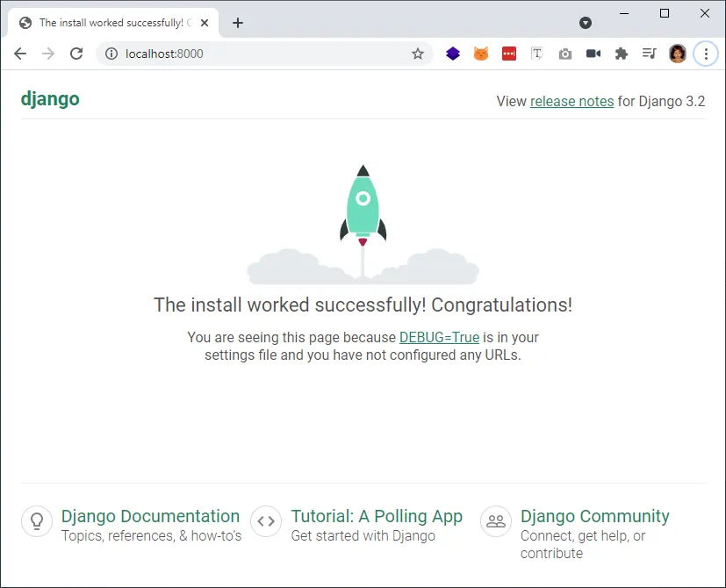Minimize the browser window

(x=624, y=13)
